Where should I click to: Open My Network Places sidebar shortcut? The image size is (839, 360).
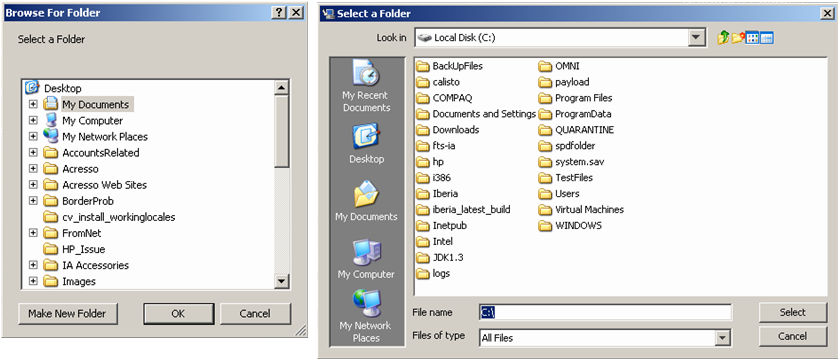[x=367, y=316]
